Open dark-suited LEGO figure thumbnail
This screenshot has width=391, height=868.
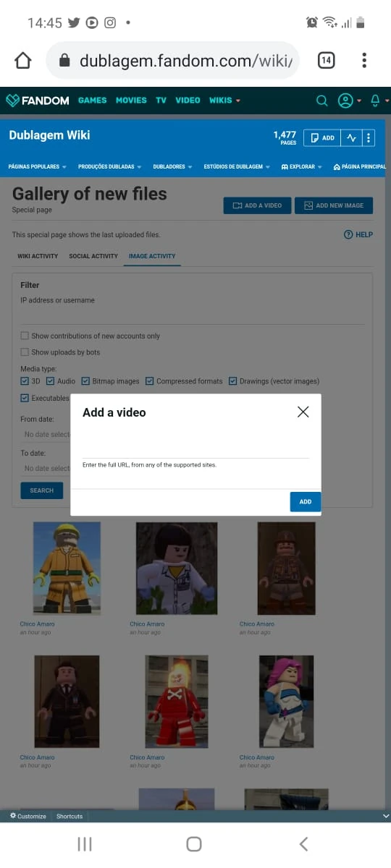click(x=67, y=702)
